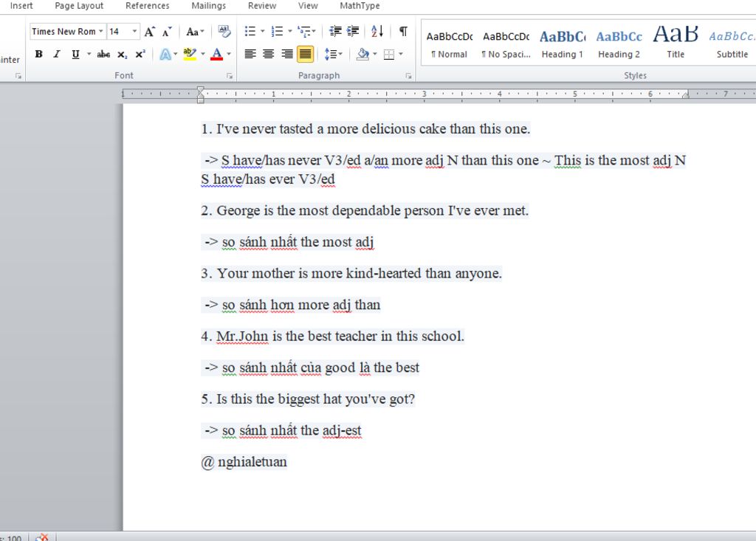
Task: Apply text highlight color
Action: tap(190, 54)
